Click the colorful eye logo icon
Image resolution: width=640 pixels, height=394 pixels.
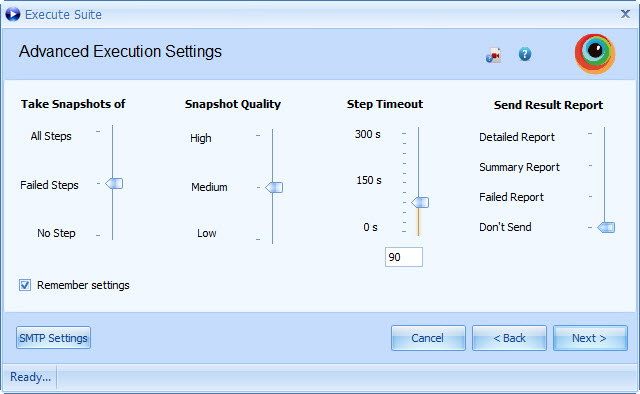[x=595, y=53]
